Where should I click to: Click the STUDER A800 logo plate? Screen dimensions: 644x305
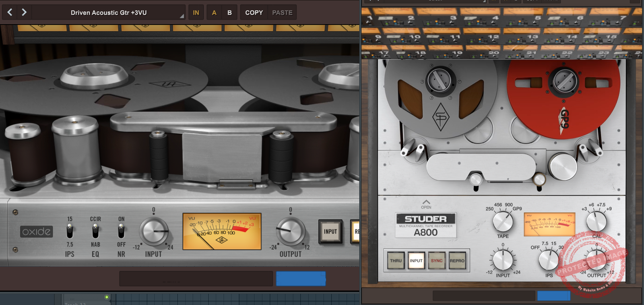click(425, 225)
